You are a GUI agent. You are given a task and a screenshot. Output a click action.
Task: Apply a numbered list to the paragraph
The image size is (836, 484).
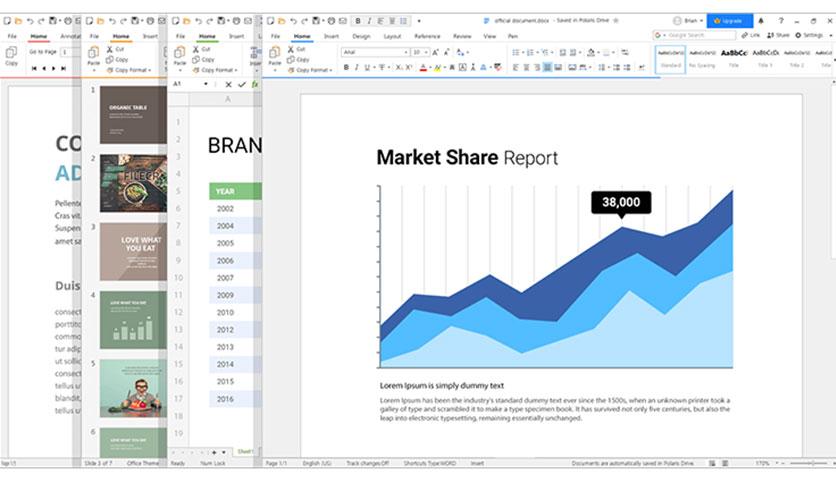point(529,52)
